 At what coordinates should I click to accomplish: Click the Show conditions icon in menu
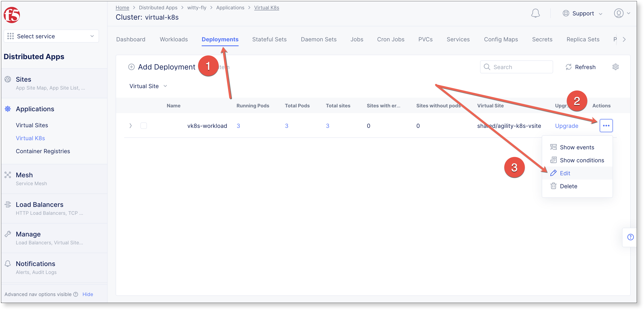click(x=553, y=160)
